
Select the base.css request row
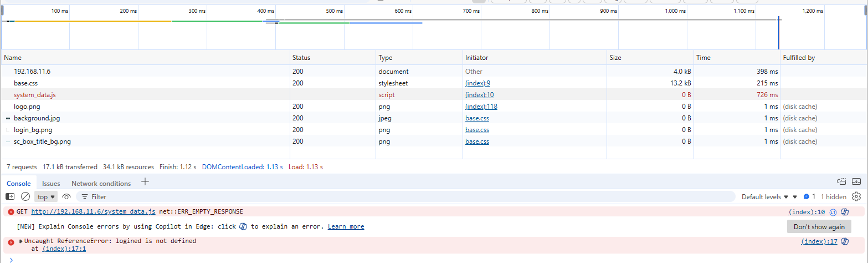434,83
